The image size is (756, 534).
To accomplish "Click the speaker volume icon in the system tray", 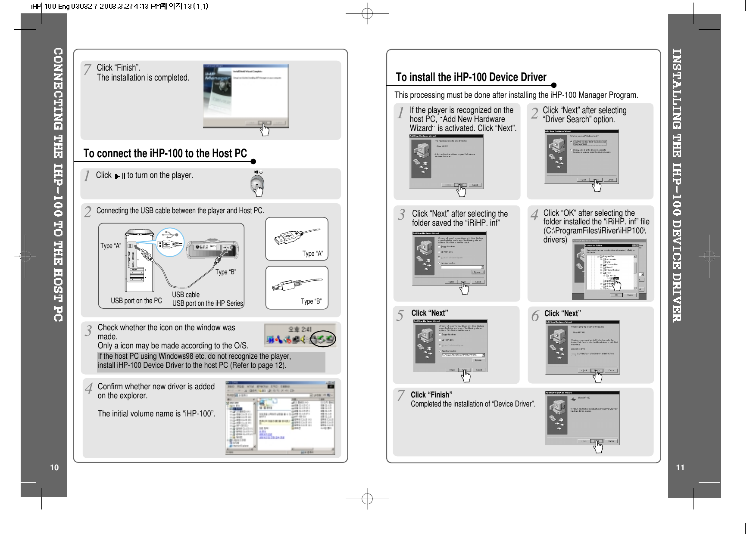I will tap(303, 339).
